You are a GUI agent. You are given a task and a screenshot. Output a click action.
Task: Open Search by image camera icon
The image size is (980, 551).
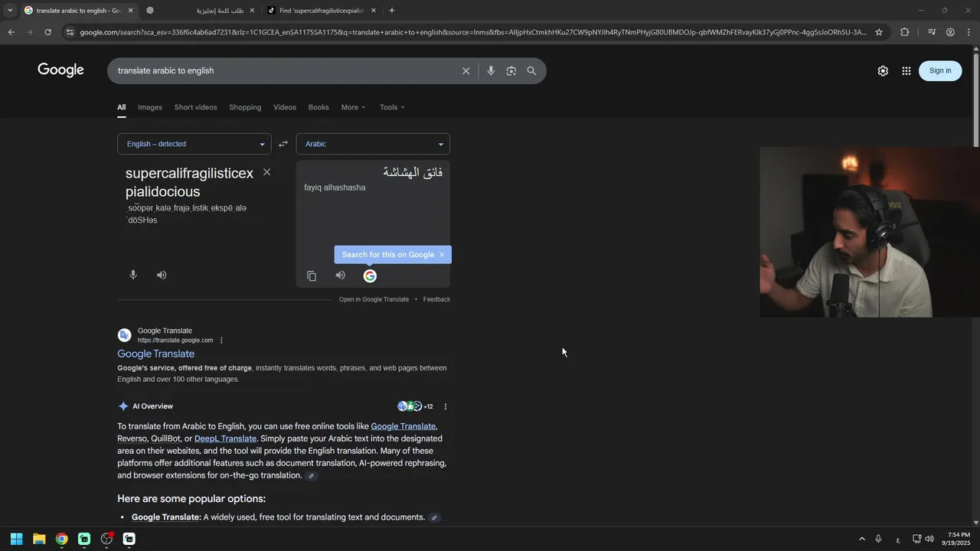click(511, 70)
